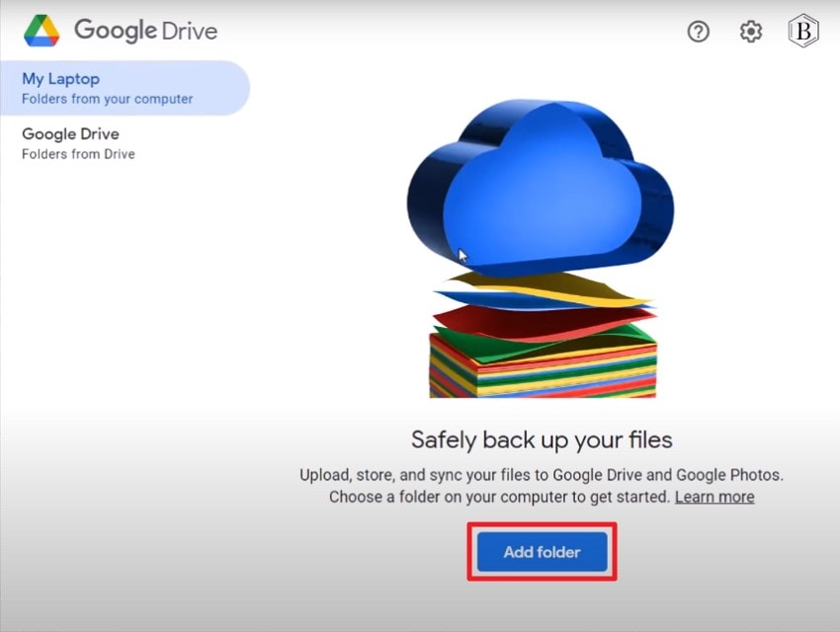Image resolution: width=840 pixels, height=632 pixels.
Task: Get support through the question mark icon
Action: point(698,32)
